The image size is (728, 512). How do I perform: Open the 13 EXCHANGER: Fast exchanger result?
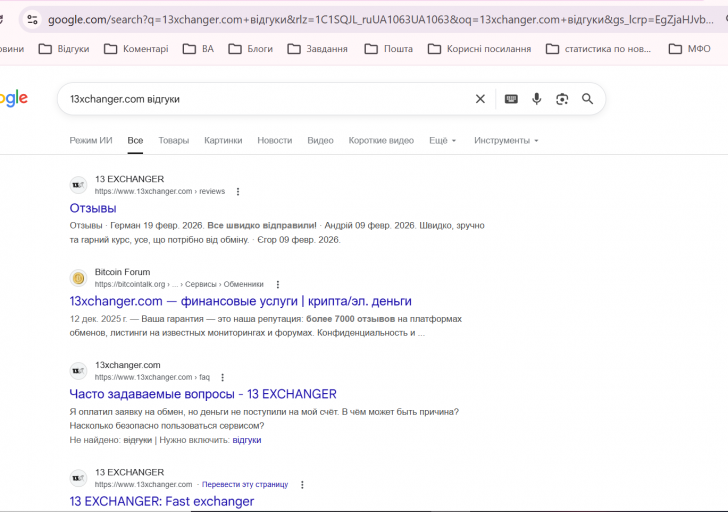pos(162,501)
